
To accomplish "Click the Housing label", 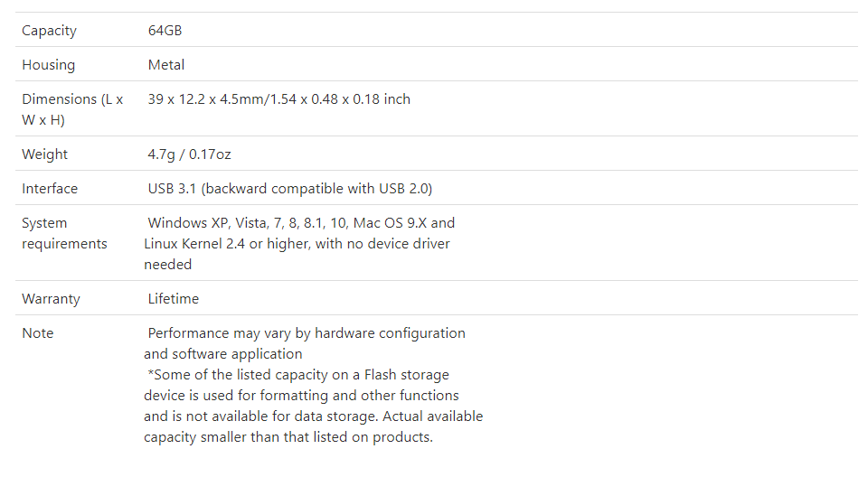I will point(49,65).
